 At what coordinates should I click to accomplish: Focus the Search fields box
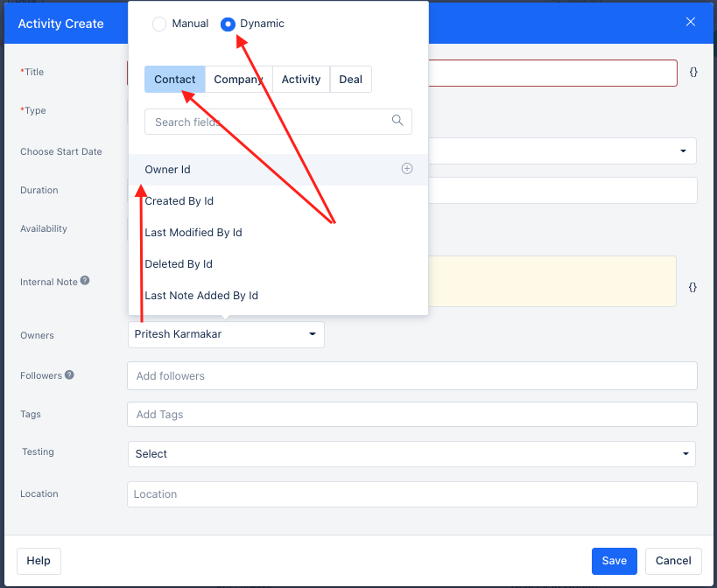[x=278, y=122]
